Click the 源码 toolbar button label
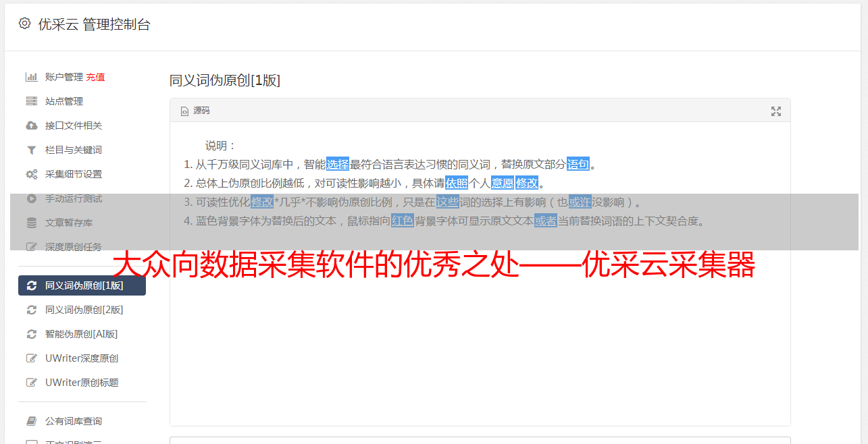 (x=201, y=111)
